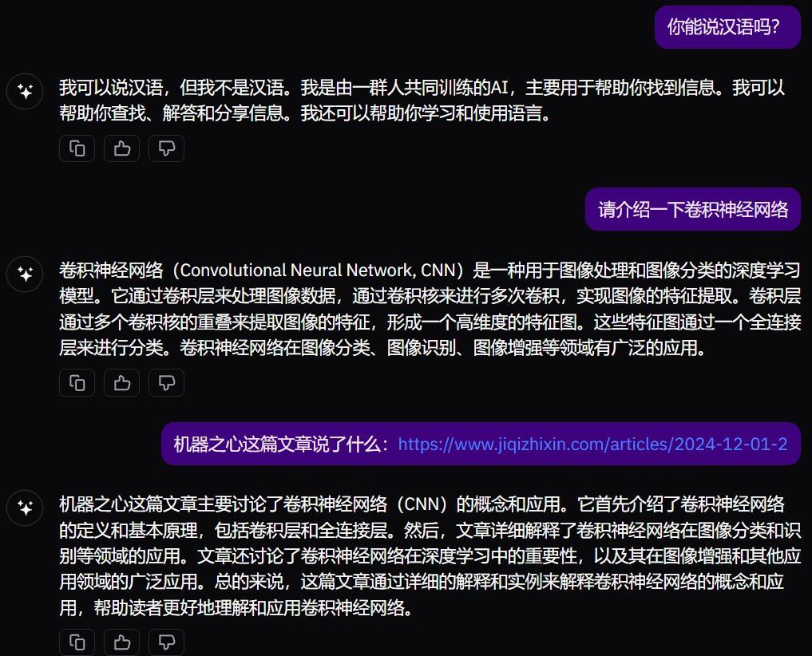Copy the article summary response
The width and height of the screenshot is (812, 656).
click(77, 642)
